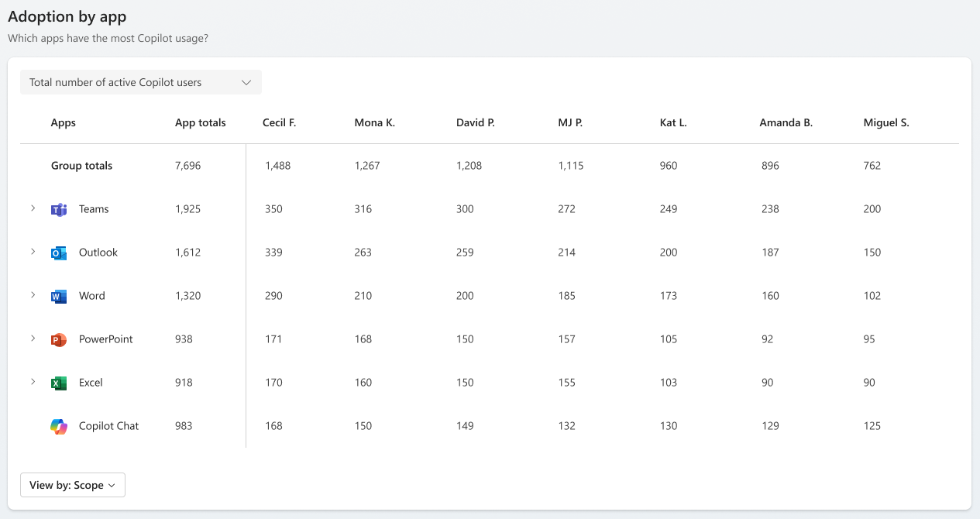
Task: Click the Word app icon
Action: coord(59,296)
